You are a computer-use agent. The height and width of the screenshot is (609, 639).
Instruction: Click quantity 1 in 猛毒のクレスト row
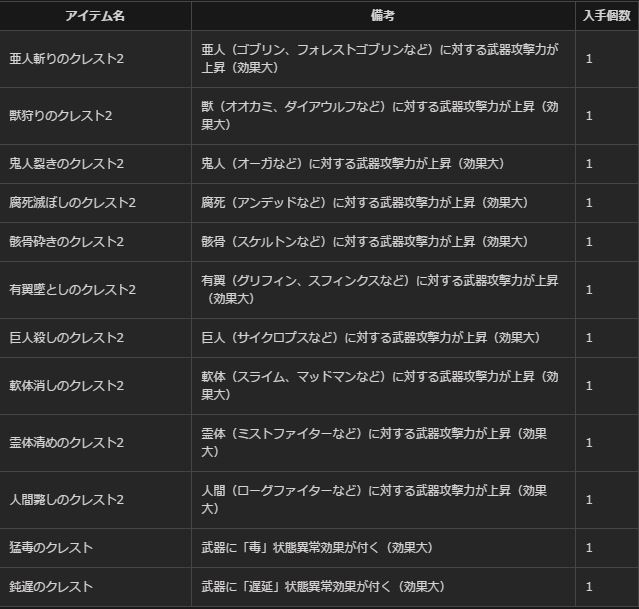[589, 548]
